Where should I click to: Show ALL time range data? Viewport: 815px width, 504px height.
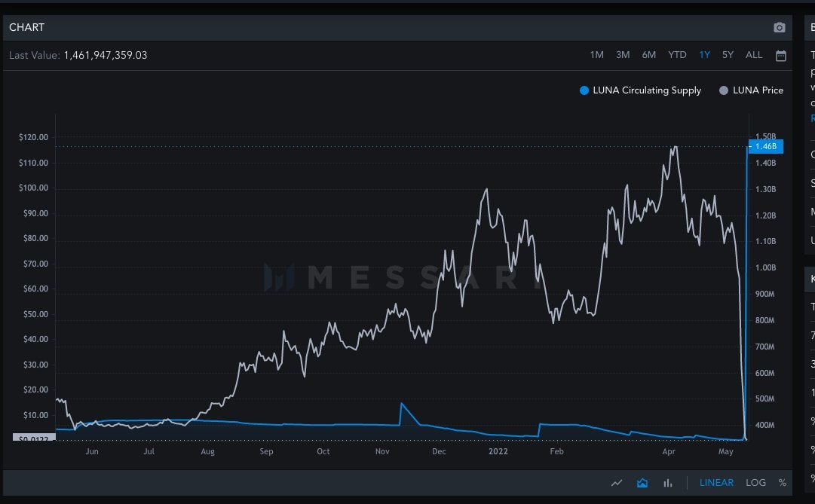point(754,55)
